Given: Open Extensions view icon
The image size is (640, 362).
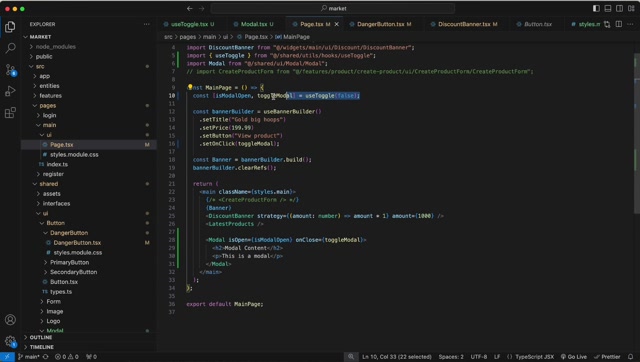Looking at the screenshot, I should 10,113.
